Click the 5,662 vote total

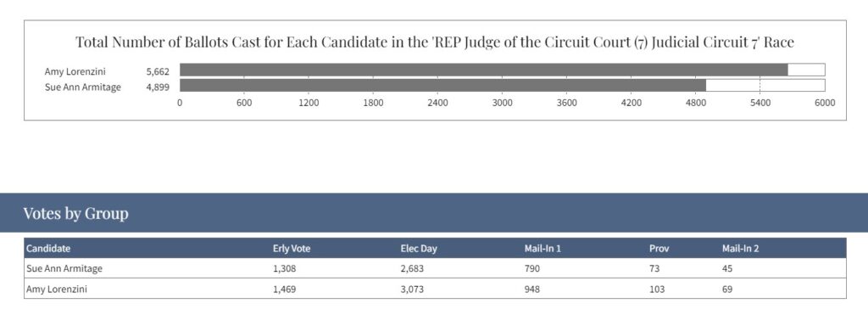158,71
